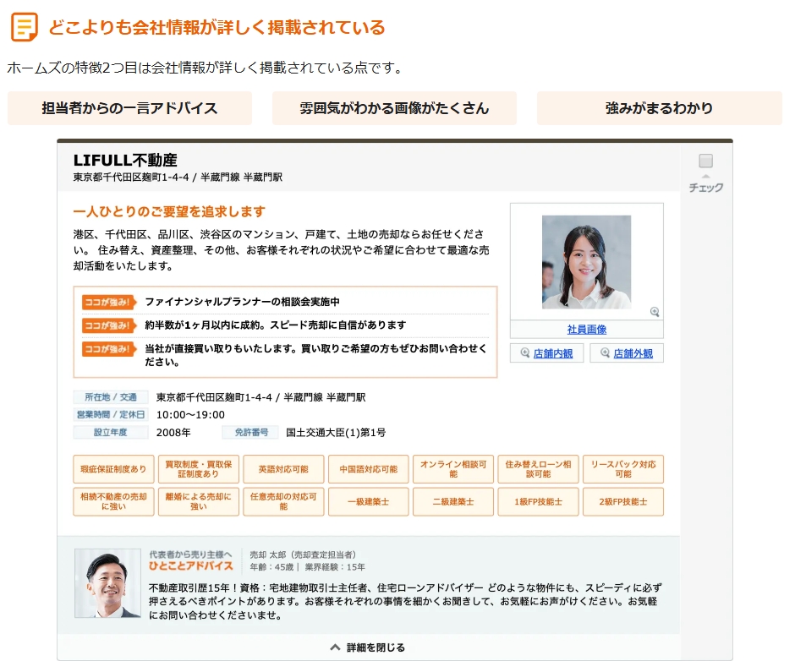Click the 相続不動産の売却に強い tag
795x672 pixels.
[x=113, y=502]
